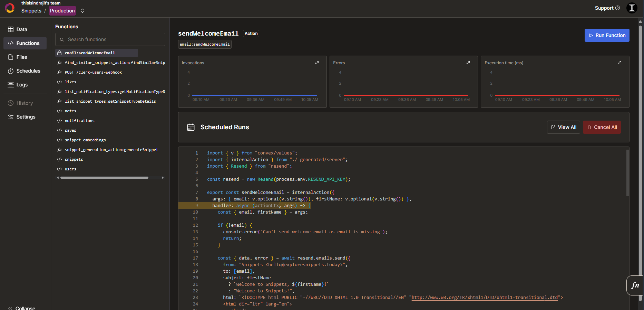Click the Convex logo icon
The height and width of the screenshot is (310, 644).
click(10, 8)
